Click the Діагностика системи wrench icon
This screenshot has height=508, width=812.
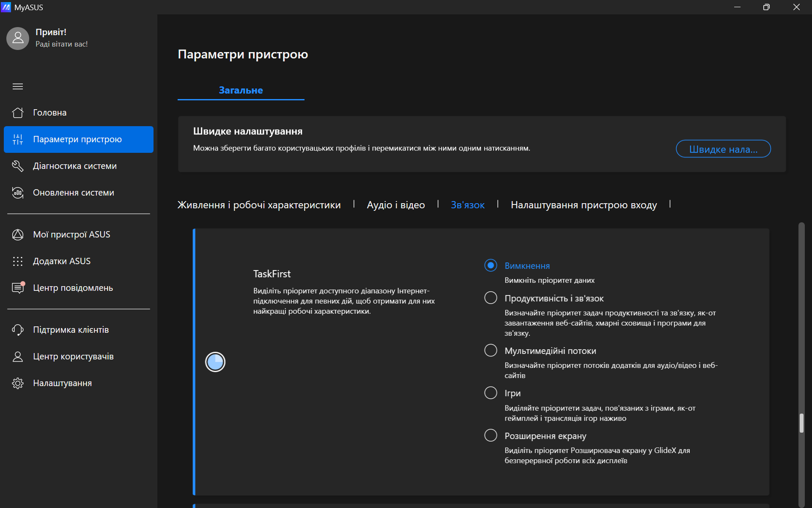(x=18, y=166)
